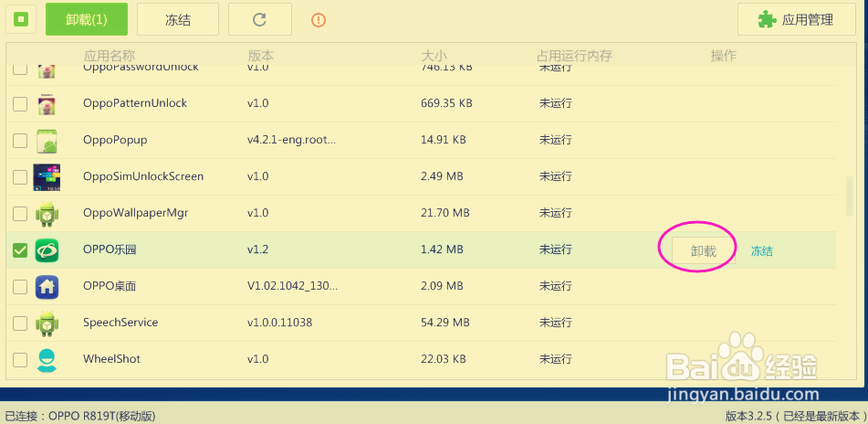Click the 2.49 MB size value
The height and width of the screenshot is (424, 868).
(443, 176)
